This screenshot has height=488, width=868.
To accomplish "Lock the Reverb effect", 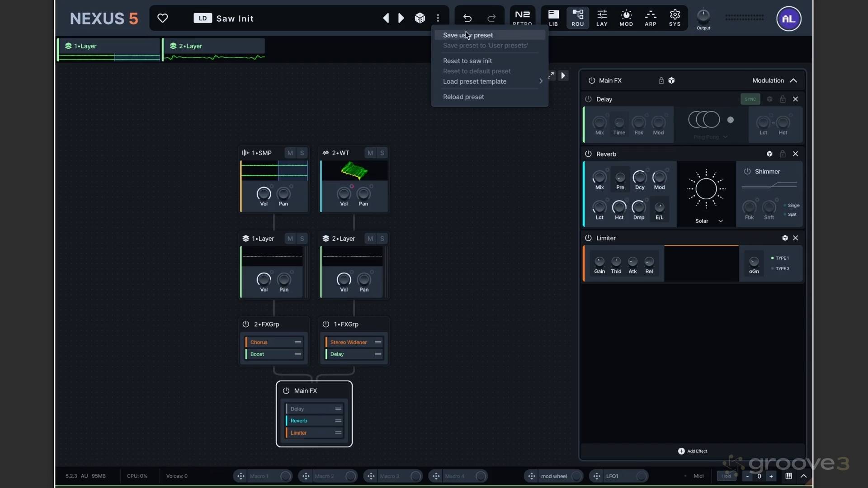I will click(x=783, y=154).
